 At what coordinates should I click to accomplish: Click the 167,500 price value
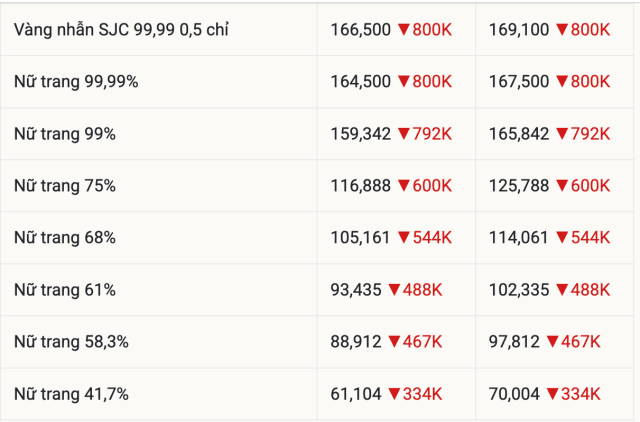519,82
